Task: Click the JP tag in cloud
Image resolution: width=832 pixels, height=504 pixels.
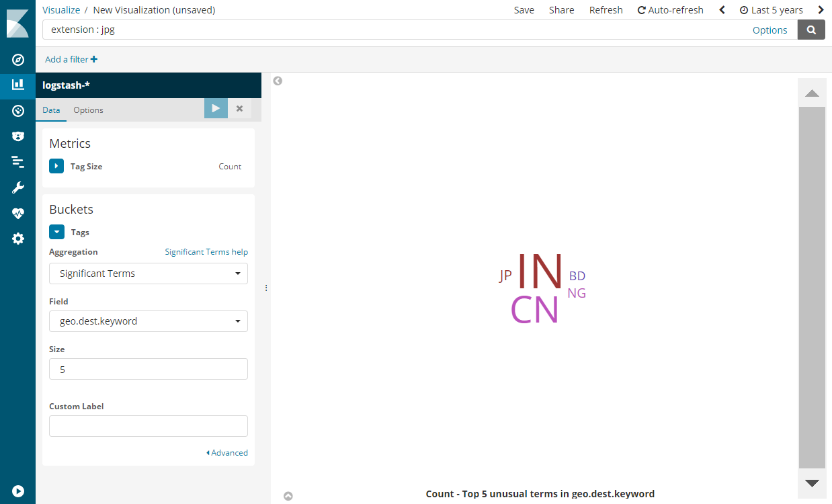Action: coord(505,276)
